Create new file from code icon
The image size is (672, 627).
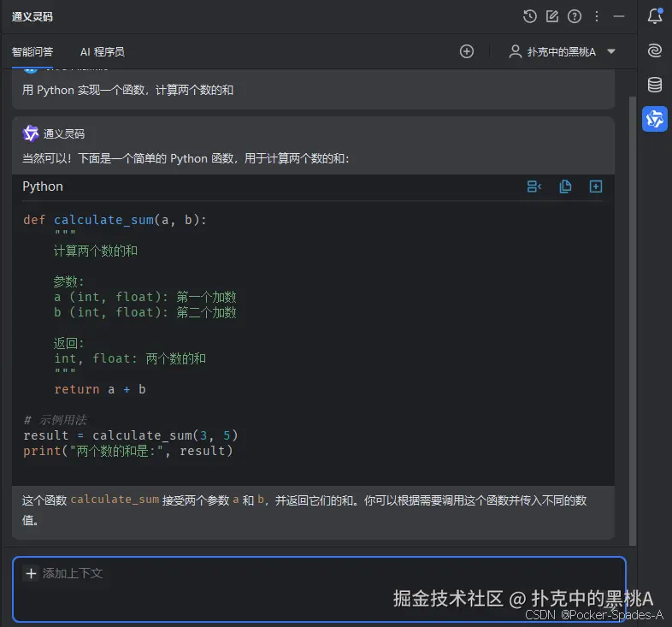click(596, 186)
